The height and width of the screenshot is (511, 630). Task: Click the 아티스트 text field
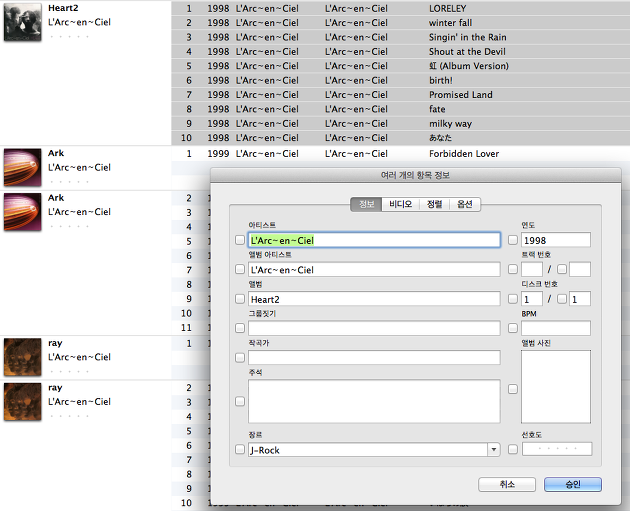coord(374,240)
